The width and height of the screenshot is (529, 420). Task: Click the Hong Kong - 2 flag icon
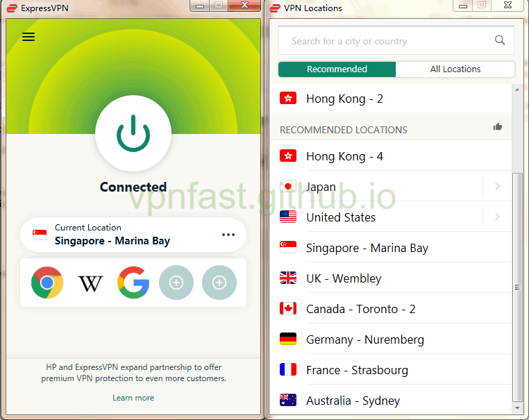(x=288, y=98)
